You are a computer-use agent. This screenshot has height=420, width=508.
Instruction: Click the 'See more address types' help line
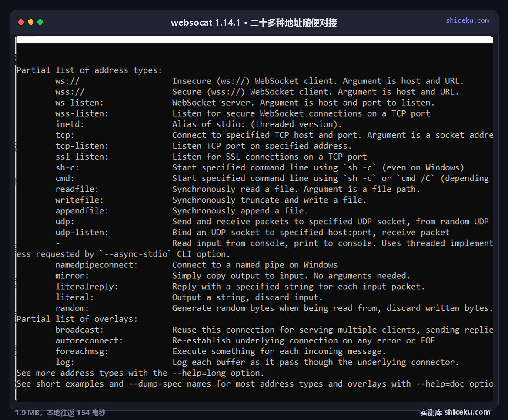click(140, 373)
